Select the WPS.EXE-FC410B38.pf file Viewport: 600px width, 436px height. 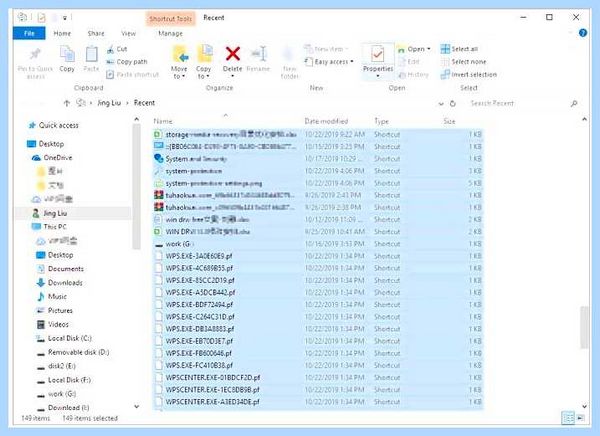[x=318, y=365]
